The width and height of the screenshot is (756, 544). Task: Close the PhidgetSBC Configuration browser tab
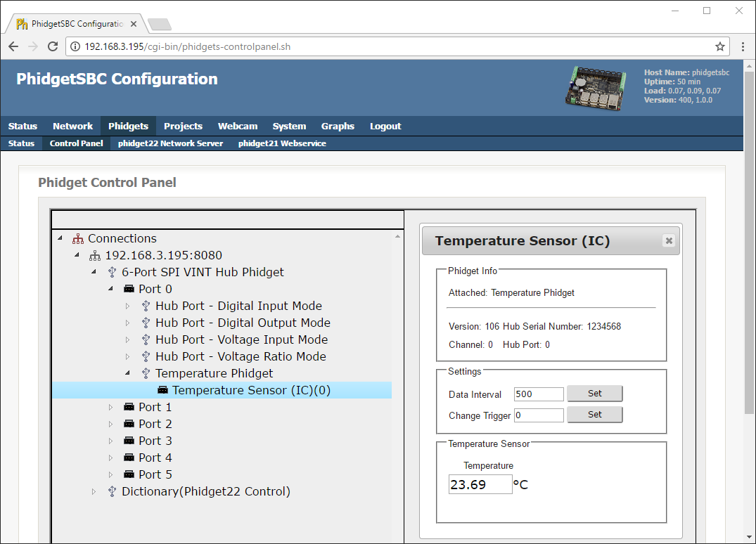pos(134,24)
